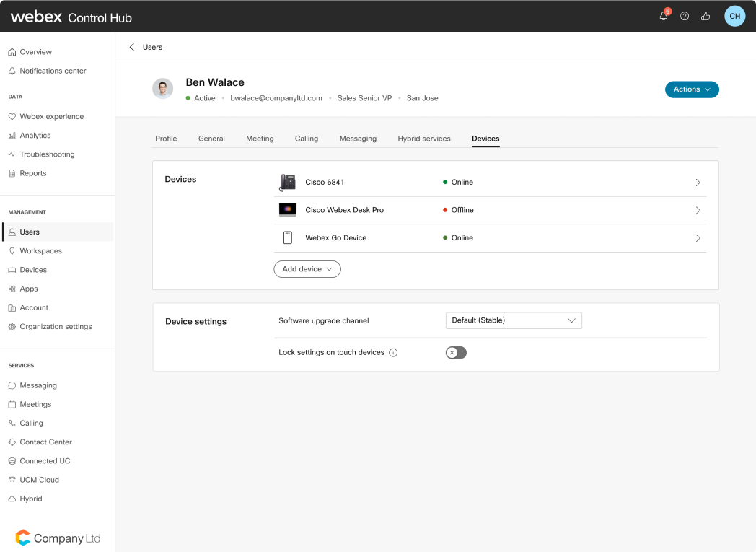The image size is (756, 552).
Task: Open the Actions dropdown button
Action: click(692, 89)
